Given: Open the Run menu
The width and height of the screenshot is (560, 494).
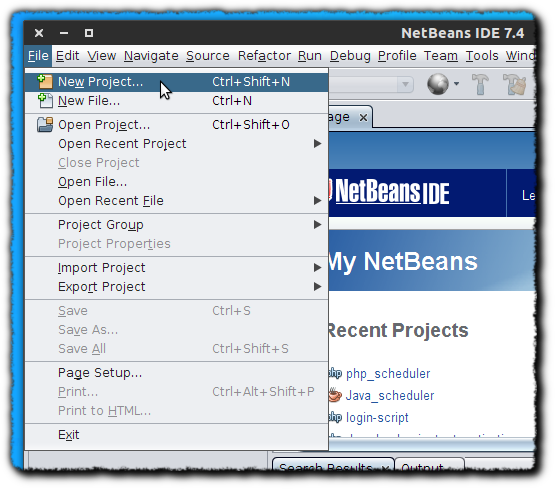Looking at the screenshot, I should coord(310,56).
